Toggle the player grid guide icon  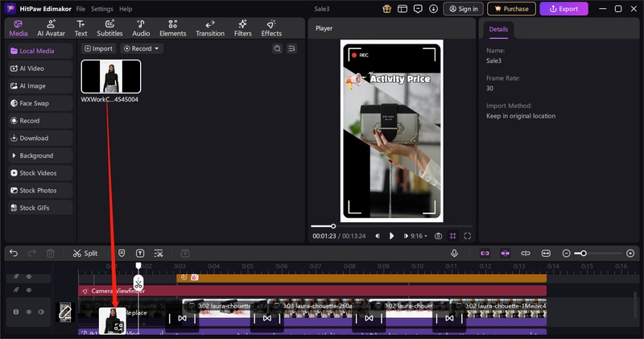(x=452, y=236)
